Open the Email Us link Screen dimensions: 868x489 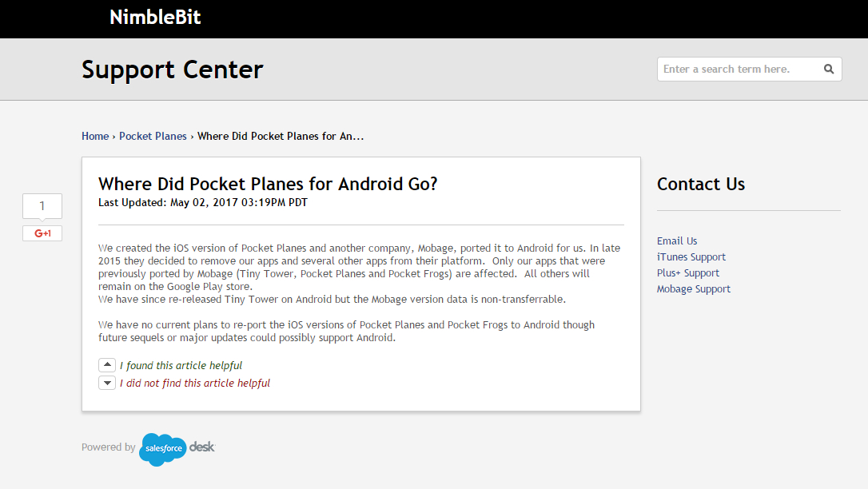[676, 241]
